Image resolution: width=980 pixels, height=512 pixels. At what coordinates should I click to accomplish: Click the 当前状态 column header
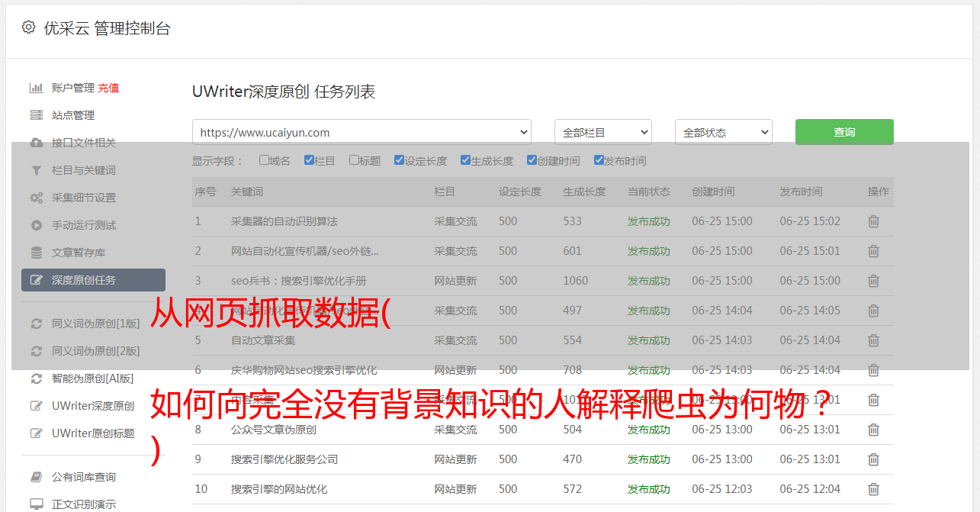(x=649, y=192)
